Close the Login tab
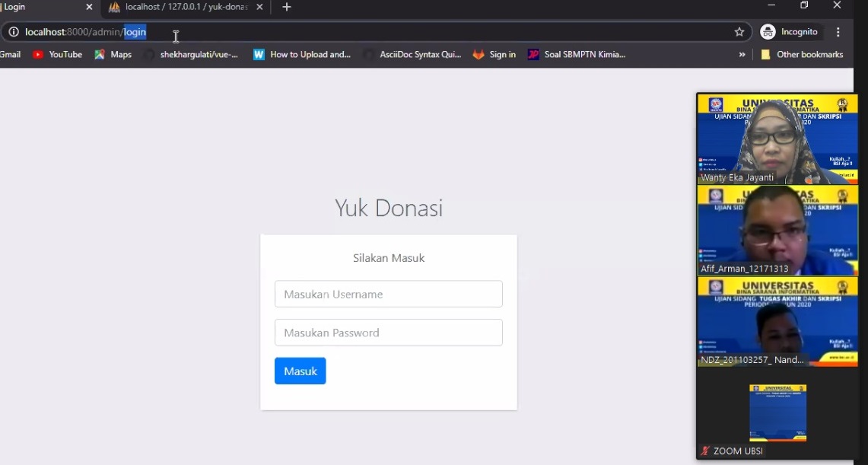868x465 pixels. point(89,7)
